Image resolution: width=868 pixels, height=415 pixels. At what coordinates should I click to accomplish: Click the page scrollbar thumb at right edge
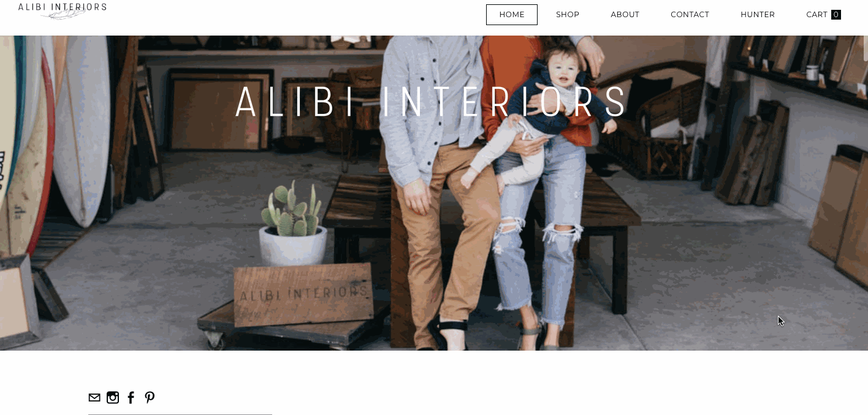pos(866,48)
